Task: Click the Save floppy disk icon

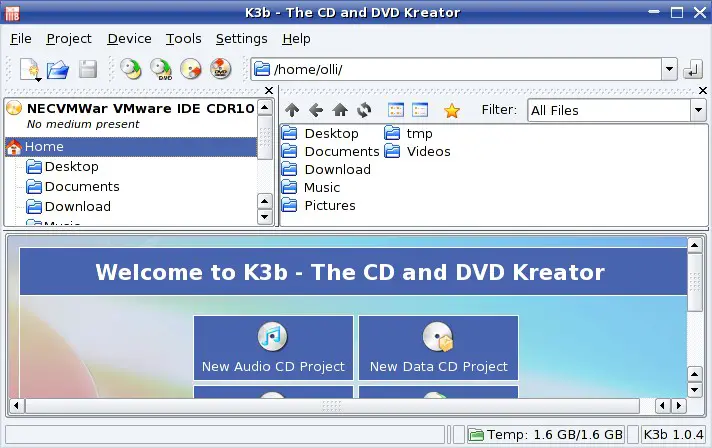Action: [x=87, y=69]
